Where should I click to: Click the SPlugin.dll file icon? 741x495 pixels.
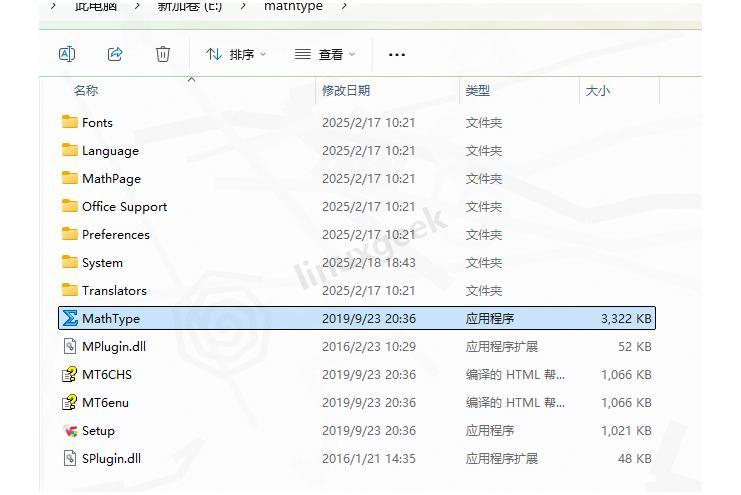(x=70, y=458)
